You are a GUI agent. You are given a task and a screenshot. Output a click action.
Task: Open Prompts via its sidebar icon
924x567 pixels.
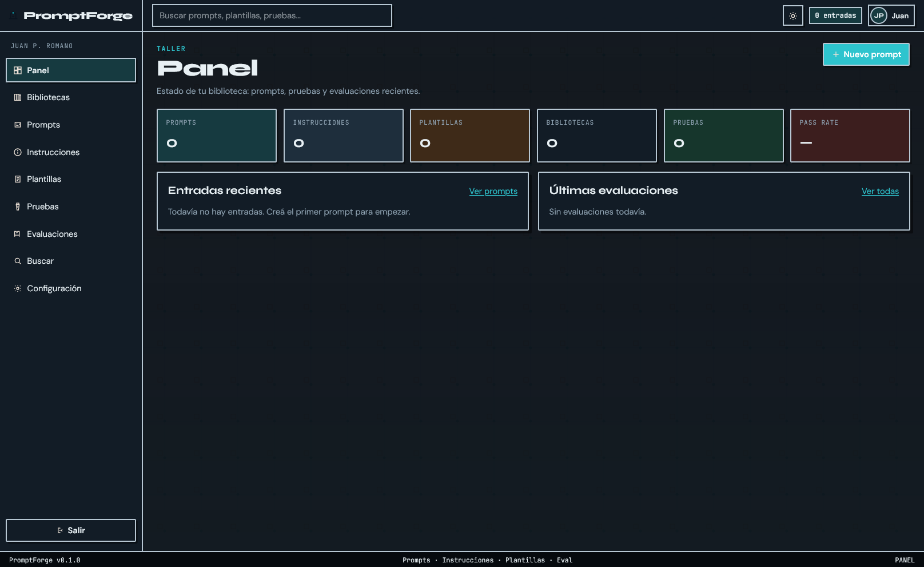18,125
